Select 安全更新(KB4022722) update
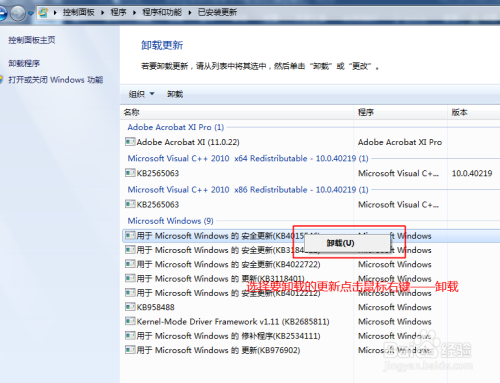The image size is (500, 383). click(x=228, y=264)
